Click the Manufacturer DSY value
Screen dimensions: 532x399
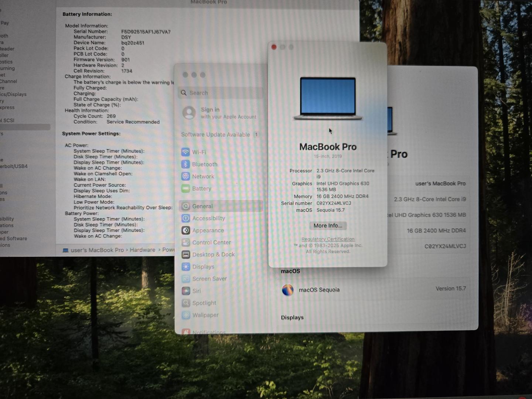[x=126, y=37]
